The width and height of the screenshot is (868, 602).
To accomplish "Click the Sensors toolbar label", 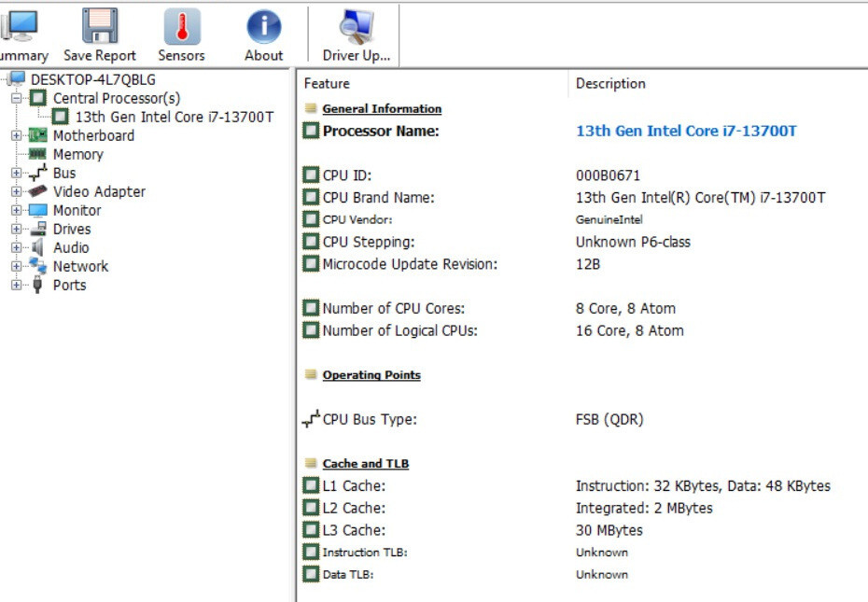I will click(x=182, y=55).
